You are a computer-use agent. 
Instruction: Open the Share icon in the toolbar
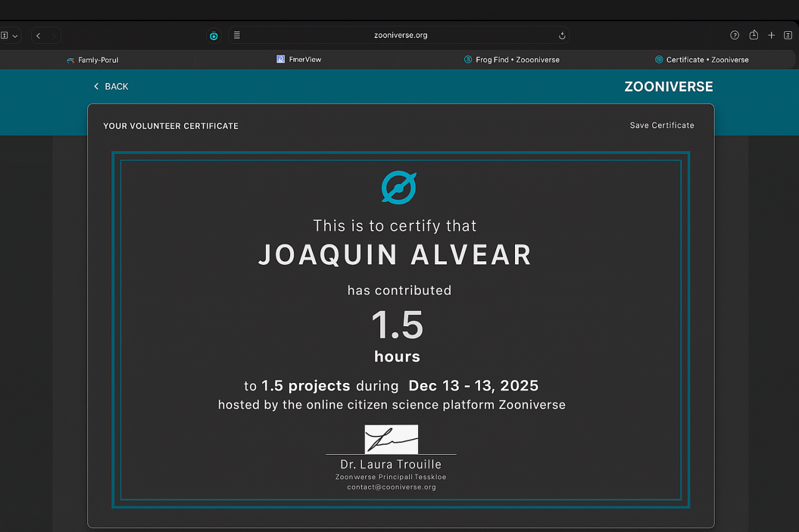point(753,35)
